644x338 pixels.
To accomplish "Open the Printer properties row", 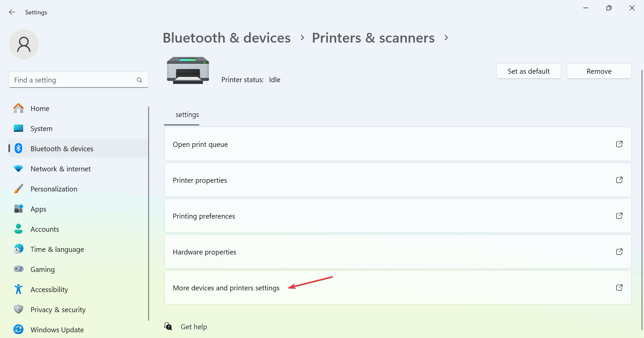I will point(398,180).
